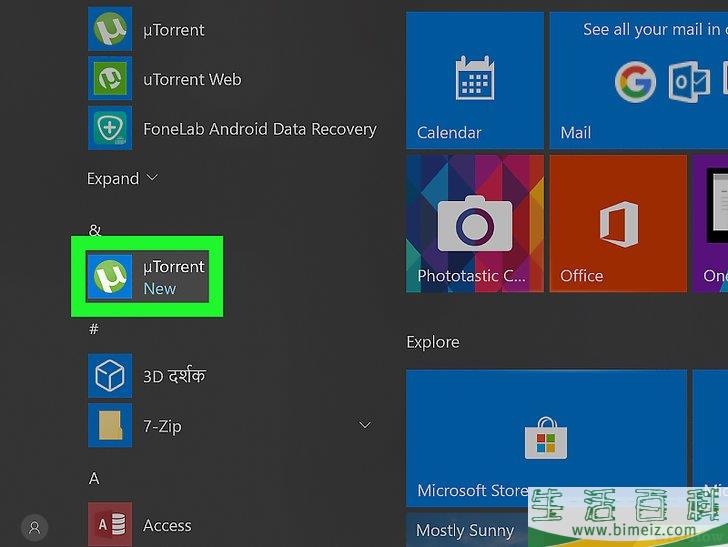Launch the Access app icon
Viewport: 728px width, 547px height.
click(110, 524)
